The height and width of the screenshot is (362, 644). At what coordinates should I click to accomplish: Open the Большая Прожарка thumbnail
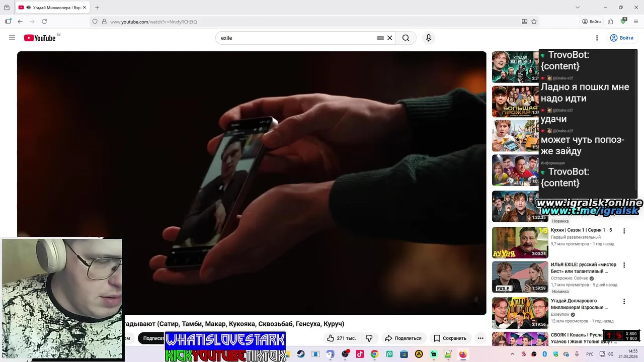coord(515,102)
